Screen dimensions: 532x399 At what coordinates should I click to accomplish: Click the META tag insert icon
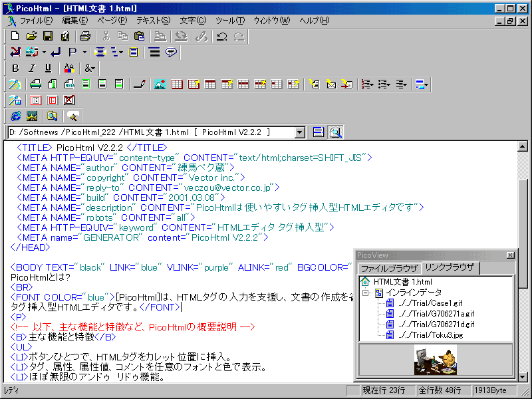[68, 84]
